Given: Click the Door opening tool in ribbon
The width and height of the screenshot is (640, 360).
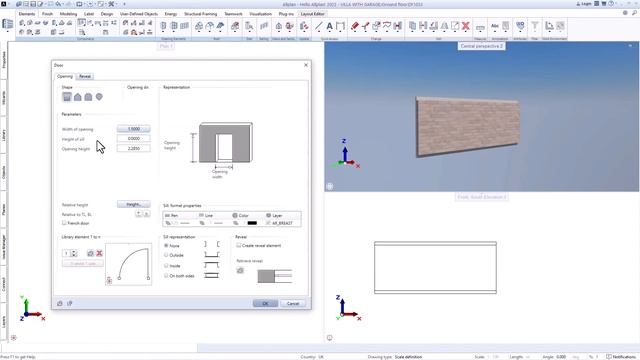Looking at the screenshot, I should pos(163,26).
